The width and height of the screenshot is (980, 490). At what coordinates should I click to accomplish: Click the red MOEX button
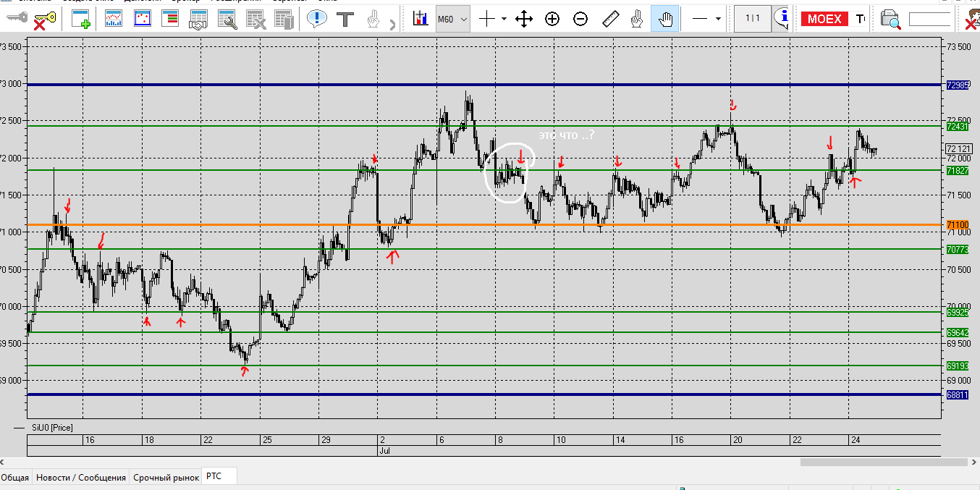coord(824,20)
